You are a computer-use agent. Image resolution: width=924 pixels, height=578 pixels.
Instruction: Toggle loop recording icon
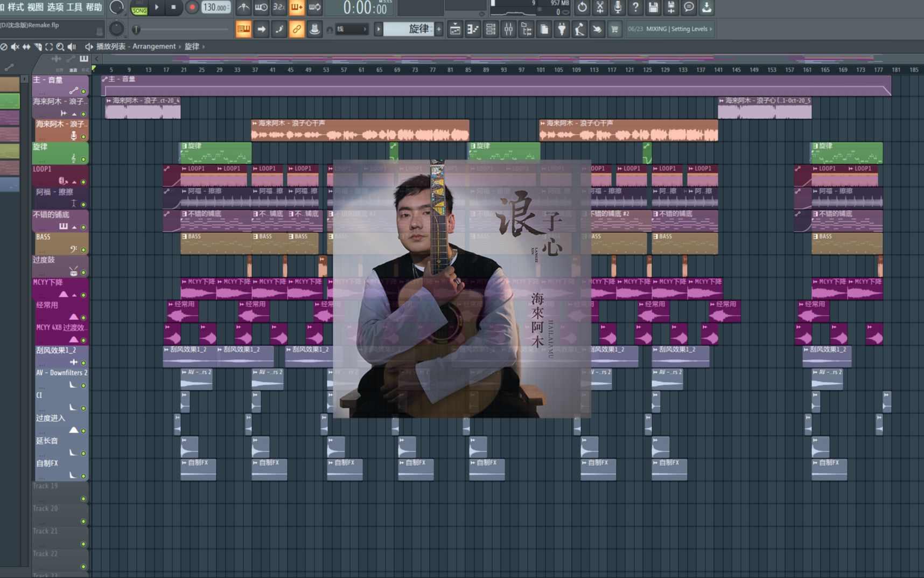click(314, 8)
